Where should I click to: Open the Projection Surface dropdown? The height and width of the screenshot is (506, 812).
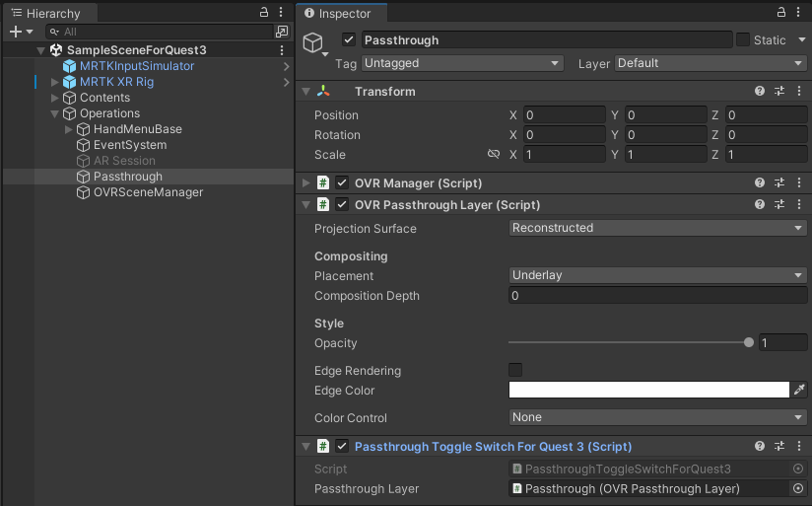click(658, 228)
